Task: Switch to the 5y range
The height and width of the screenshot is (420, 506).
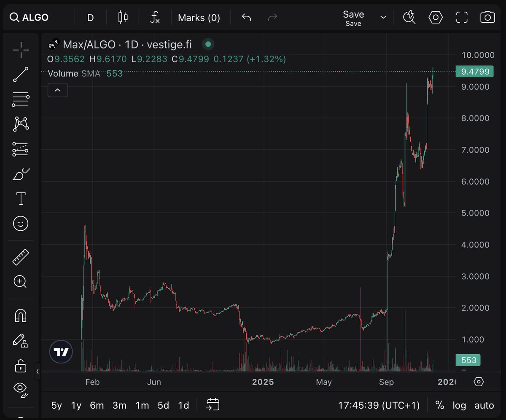Action: click(56, 405)
